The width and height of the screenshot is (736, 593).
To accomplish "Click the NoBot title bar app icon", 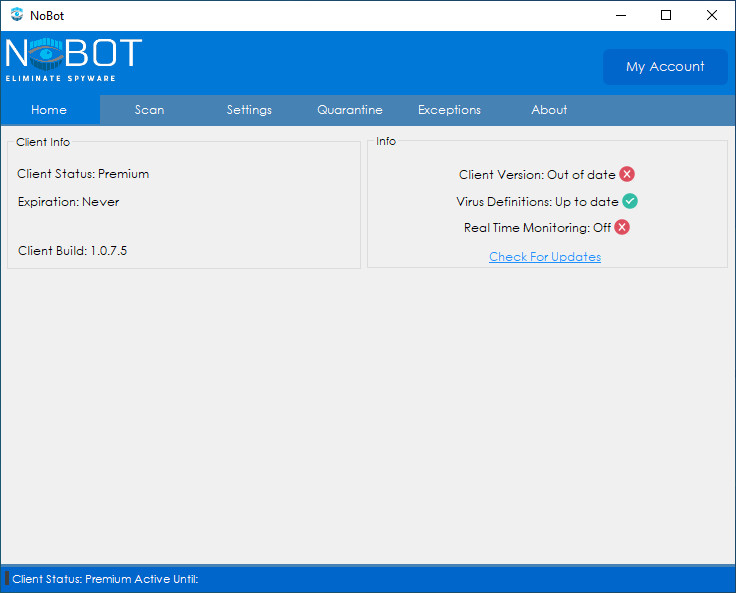I will [17, 15].
